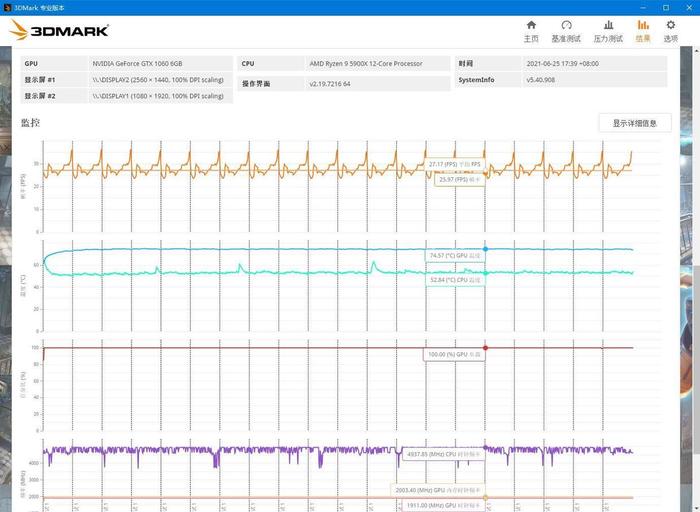
Task: Click the purple CPU clock marker dot
Action: pos(485,447)
